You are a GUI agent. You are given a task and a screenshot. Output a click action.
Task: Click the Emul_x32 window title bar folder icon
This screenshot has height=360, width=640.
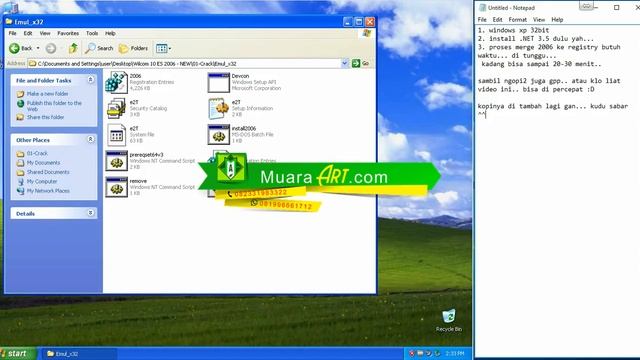coord(9,22)
